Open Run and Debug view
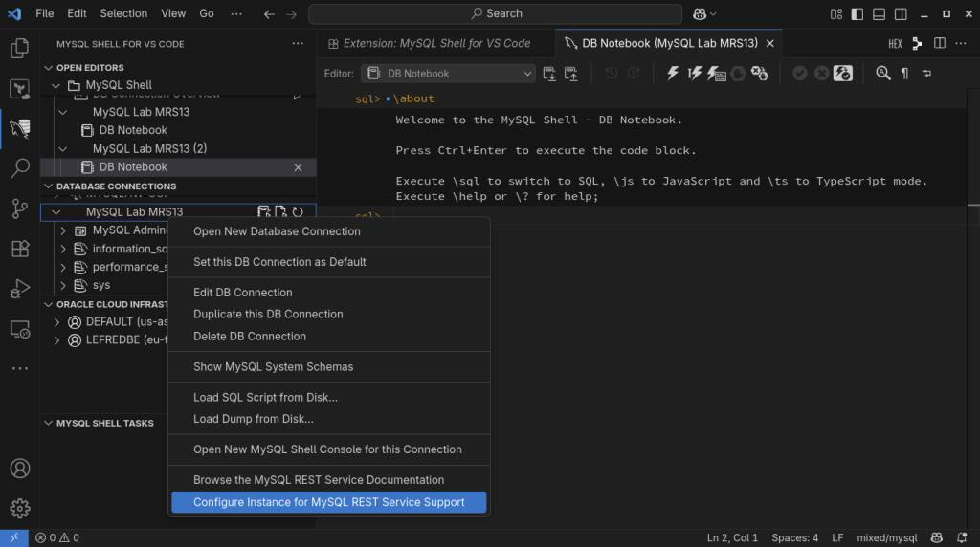Screen dimensions: 980x547 [x=19, y=289]
